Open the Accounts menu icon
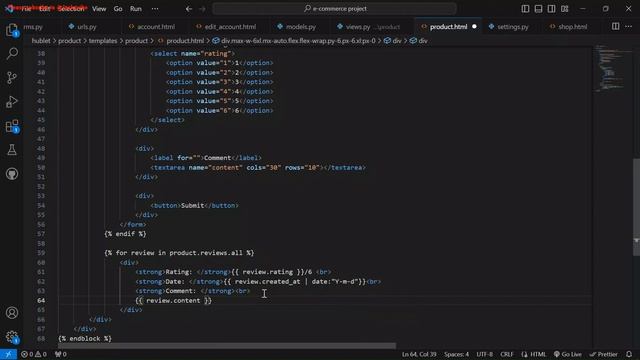Image resolution: width=640 pixels, height=360 pixels. coord(12,313)
